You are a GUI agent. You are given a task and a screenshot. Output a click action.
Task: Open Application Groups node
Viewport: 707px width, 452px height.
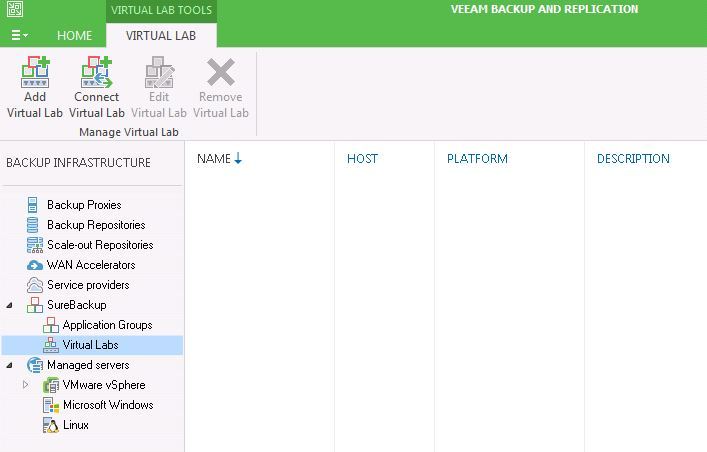coord(107,325)
